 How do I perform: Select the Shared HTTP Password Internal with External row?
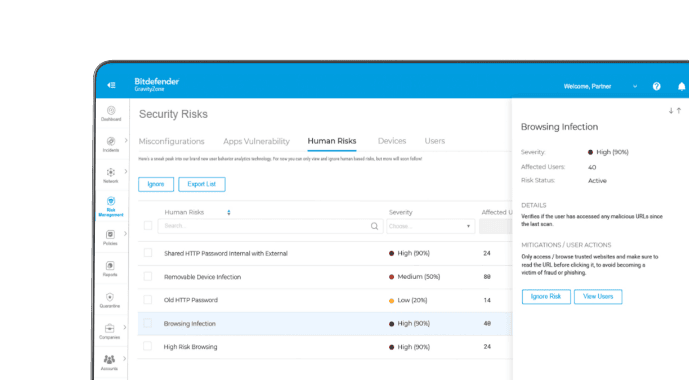325,253
